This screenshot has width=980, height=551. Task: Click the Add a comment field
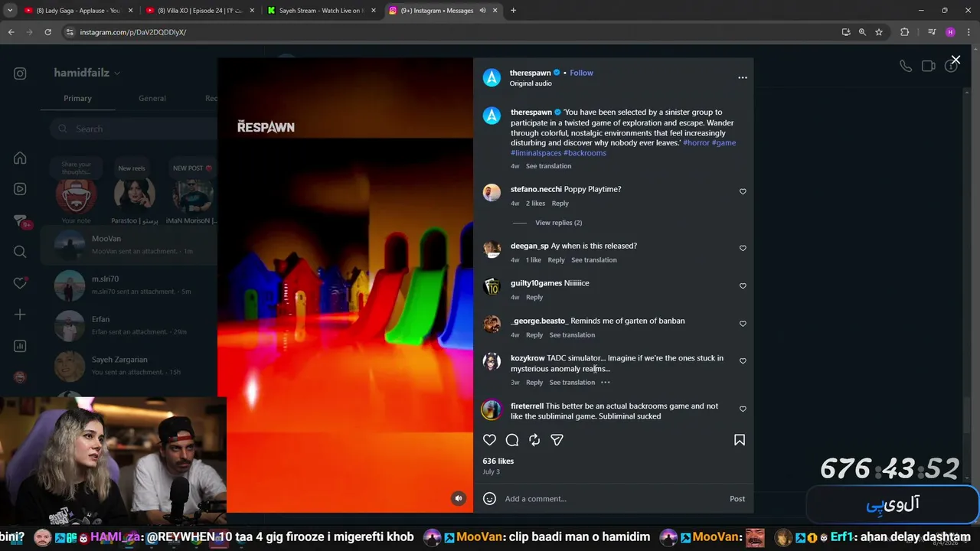pyautogui.click(x=612, y=499)
